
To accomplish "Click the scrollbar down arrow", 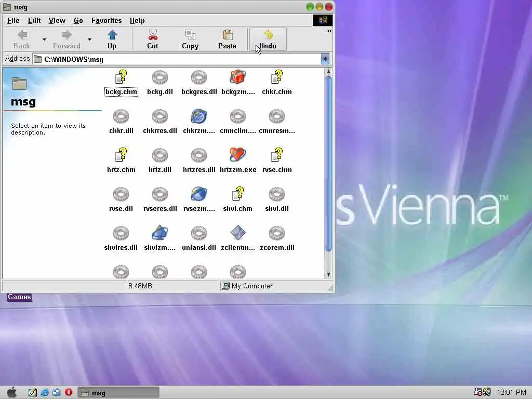I will pos(328,274).
